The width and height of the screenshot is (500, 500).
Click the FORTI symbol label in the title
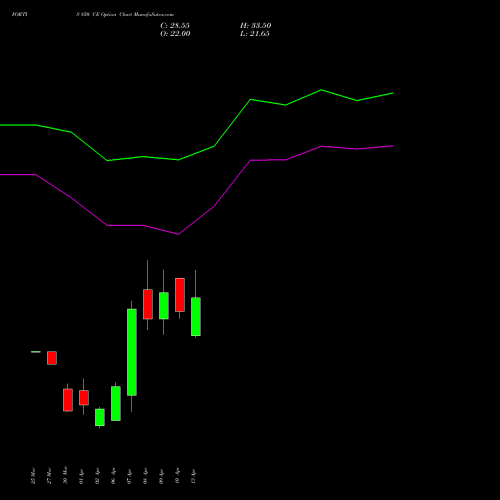pyautogui.click(x=20, y=14)
